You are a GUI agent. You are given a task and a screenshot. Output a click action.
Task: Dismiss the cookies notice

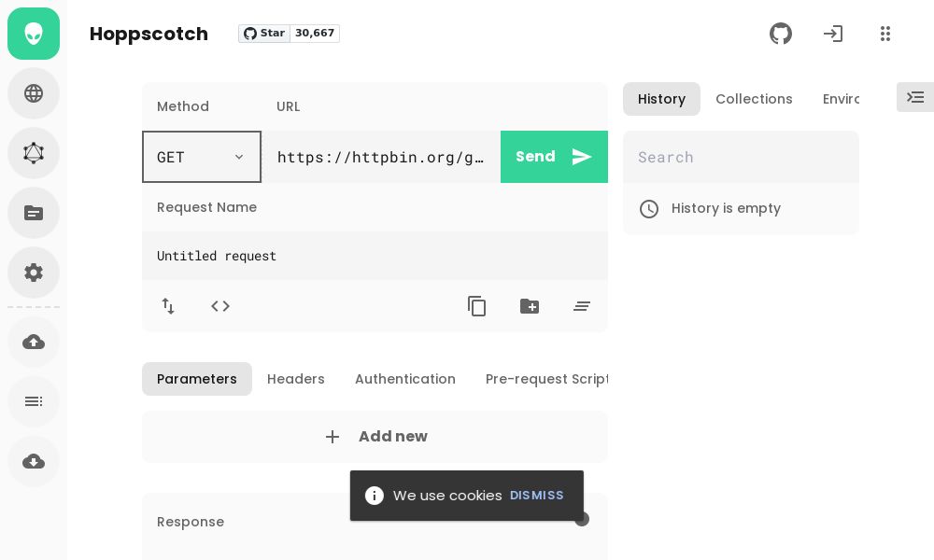pos(537,496)
